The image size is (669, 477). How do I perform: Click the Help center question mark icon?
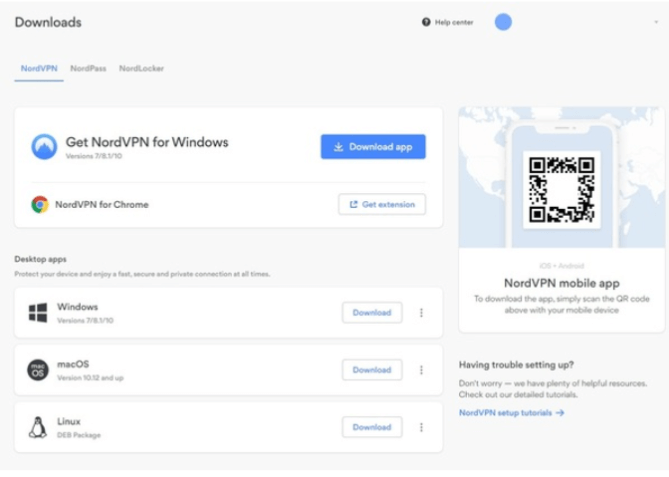(426, 22)
